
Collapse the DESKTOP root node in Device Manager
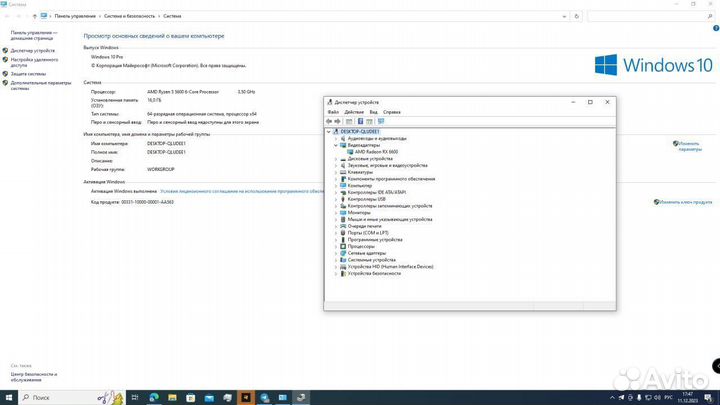[328, 132]
